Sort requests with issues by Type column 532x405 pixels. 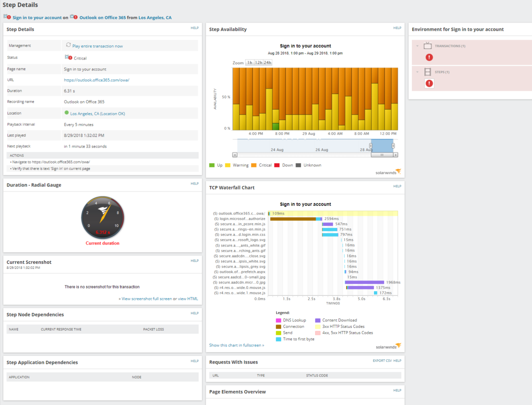[x=261, y=375]
